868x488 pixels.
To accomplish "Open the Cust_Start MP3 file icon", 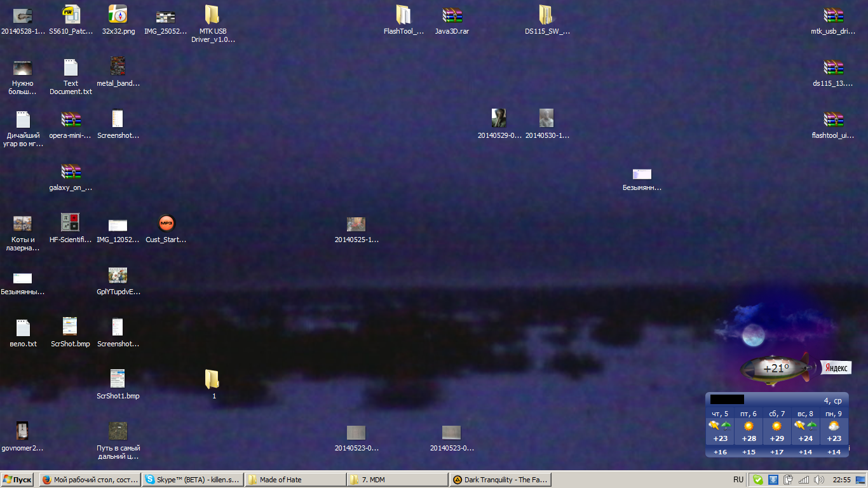I will (166, 224).
